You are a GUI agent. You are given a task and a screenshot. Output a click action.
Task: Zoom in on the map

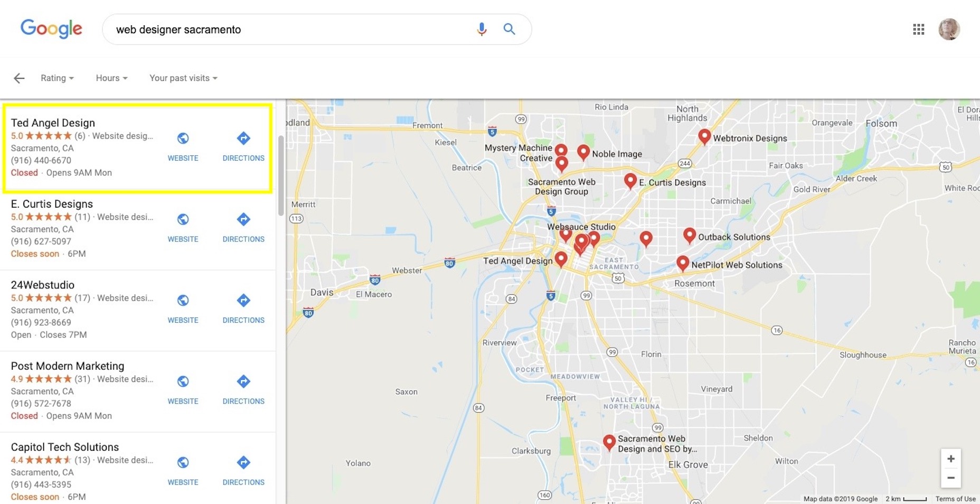tap(950, 459)
